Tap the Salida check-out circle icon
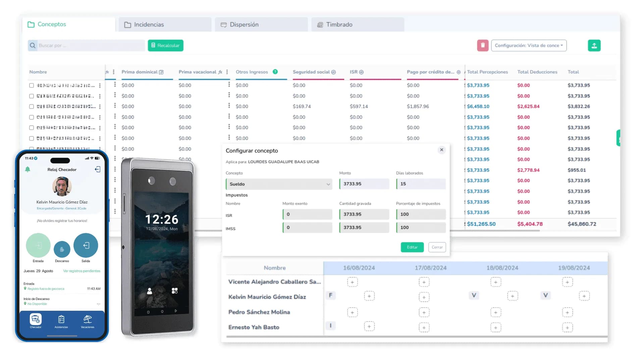This screenshot has height=362, width=644. tap(86, 245)
